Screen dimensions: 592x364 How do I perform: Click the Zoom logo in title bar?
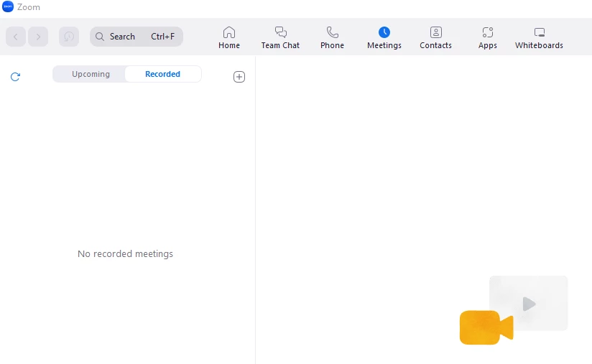[8, 6]
